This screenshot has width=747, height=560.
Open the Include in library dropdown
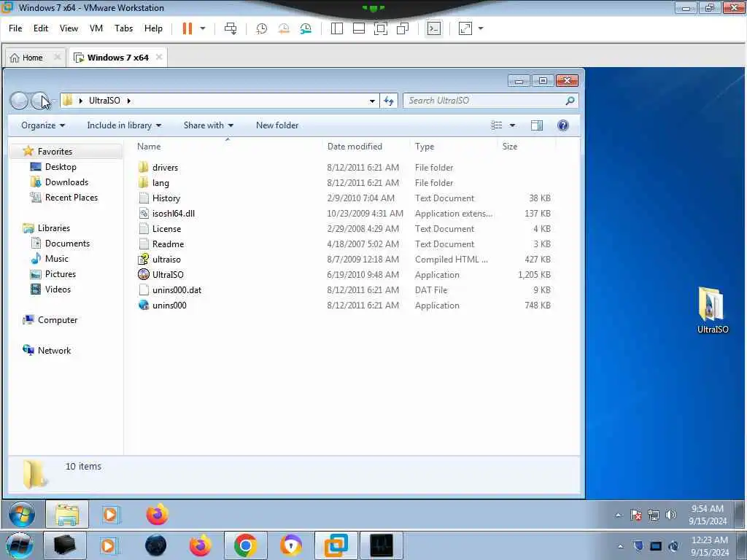coord(124,125)
